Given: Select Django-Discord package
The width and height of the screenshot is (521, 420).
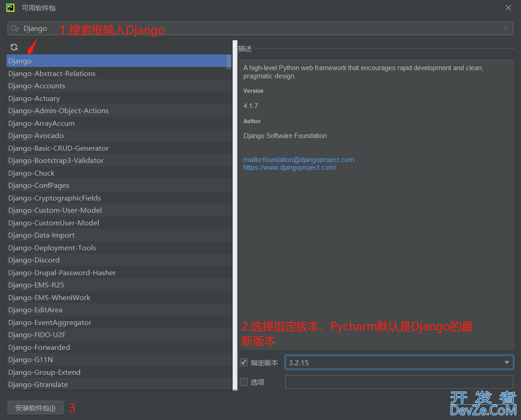Looking at the screenshot, I should (119, 260).
